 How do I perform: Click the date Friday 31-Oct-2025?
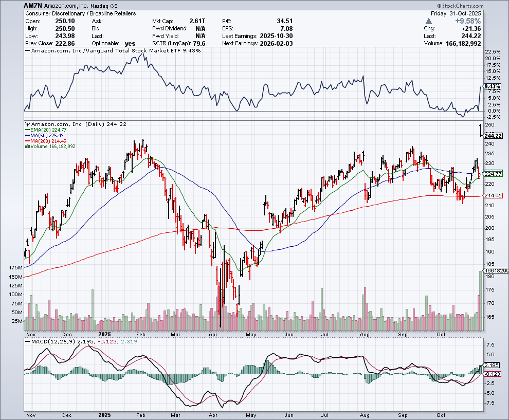click(x=456, y=13)
